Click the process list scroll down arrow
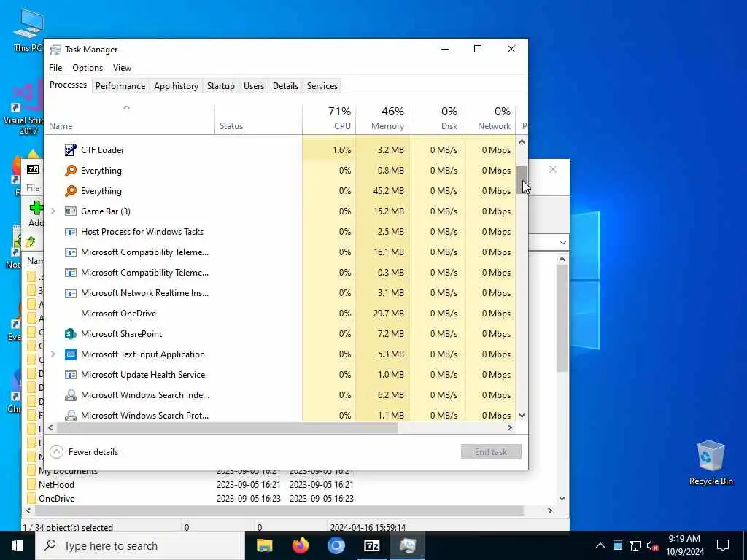 coord(522,416)
